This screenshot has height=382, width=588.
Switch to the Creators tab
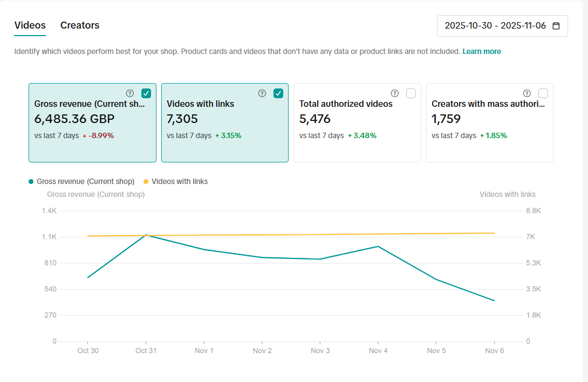pos(80,25)
